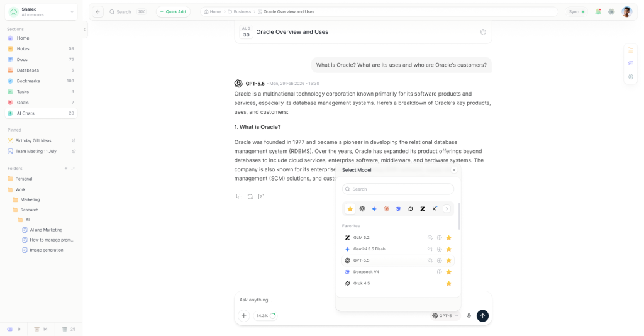Focus the model Search field
The width and height of the screenshot is (644, 336).
pos(398,189)
